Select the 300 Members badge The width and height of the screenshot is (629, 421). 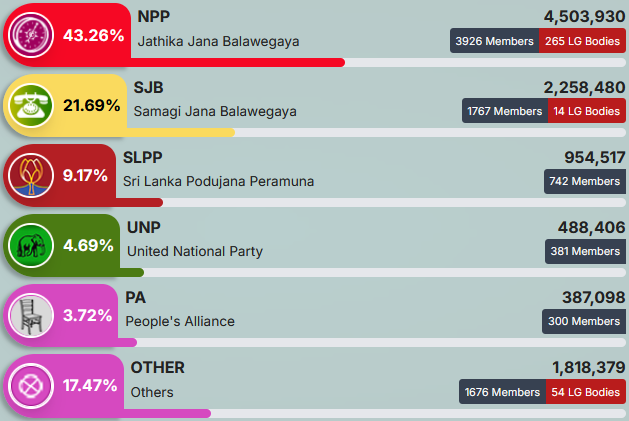(584, 321)
